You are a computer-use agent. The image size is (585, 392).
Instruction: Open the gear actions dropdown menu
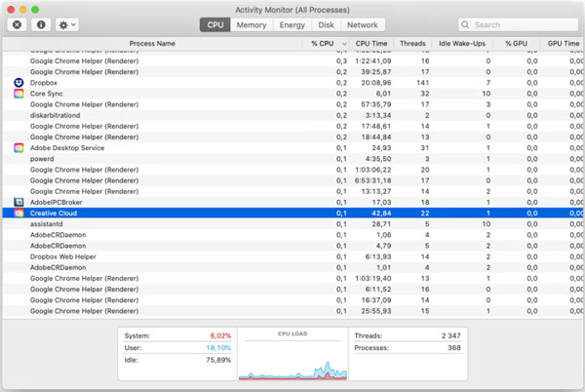pyautogui.click(x=67, y=25)
